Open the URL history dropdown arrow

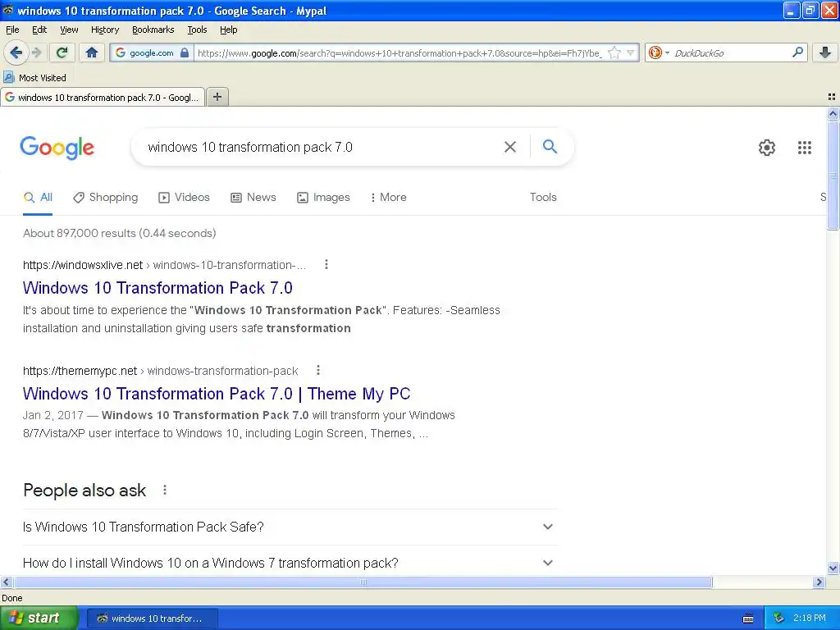[631, 52]
